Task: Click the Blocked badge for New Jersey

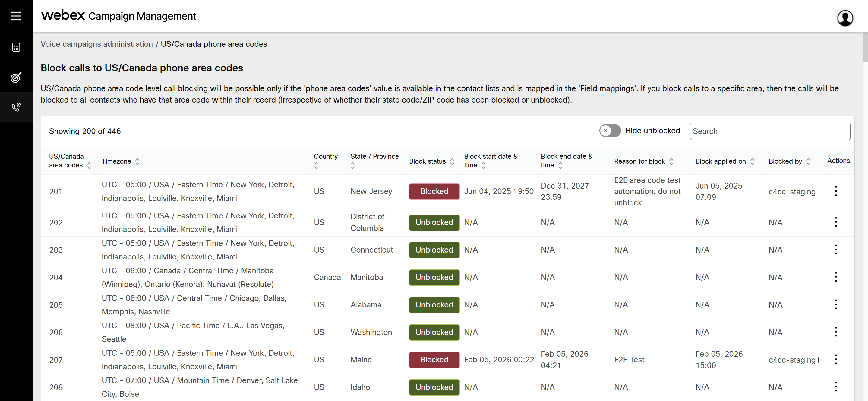Action: pos(434,191)
